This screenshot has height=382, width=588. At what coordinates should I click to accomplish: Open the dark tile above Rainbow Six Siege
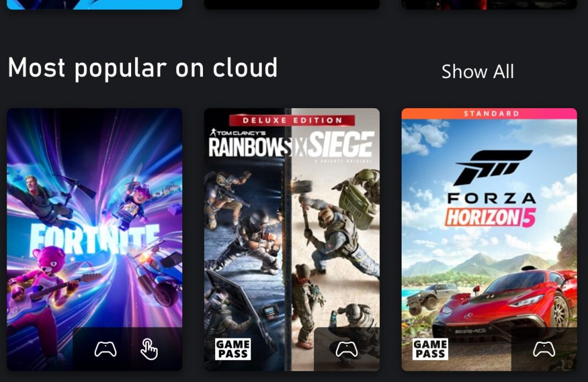(x=292, y=5)
